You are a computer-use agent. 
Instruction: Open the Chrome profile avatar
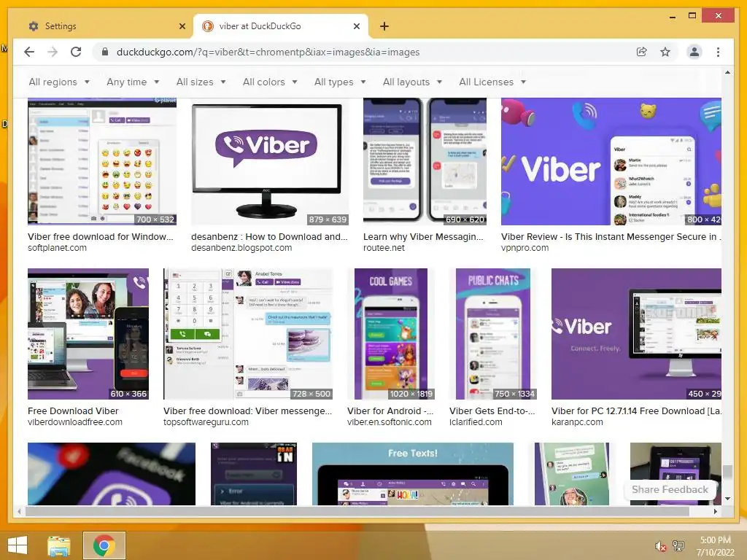coord(694,52)
